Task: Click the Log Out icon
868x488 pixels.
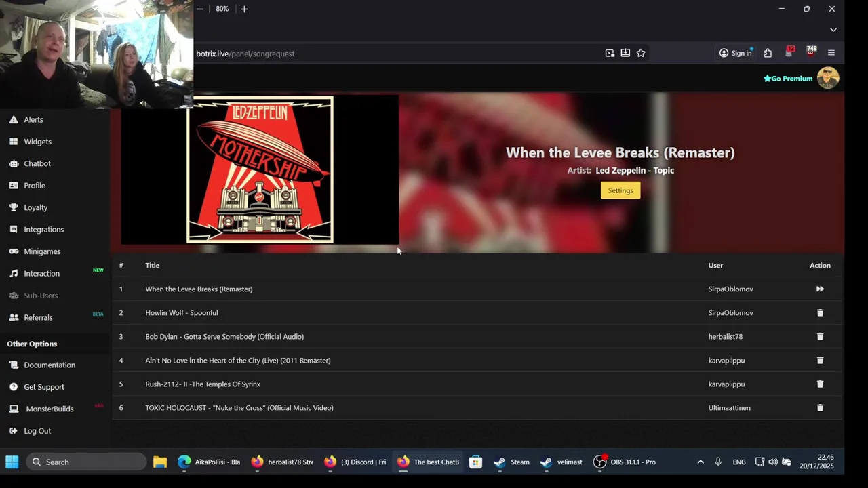Action: 14,431
